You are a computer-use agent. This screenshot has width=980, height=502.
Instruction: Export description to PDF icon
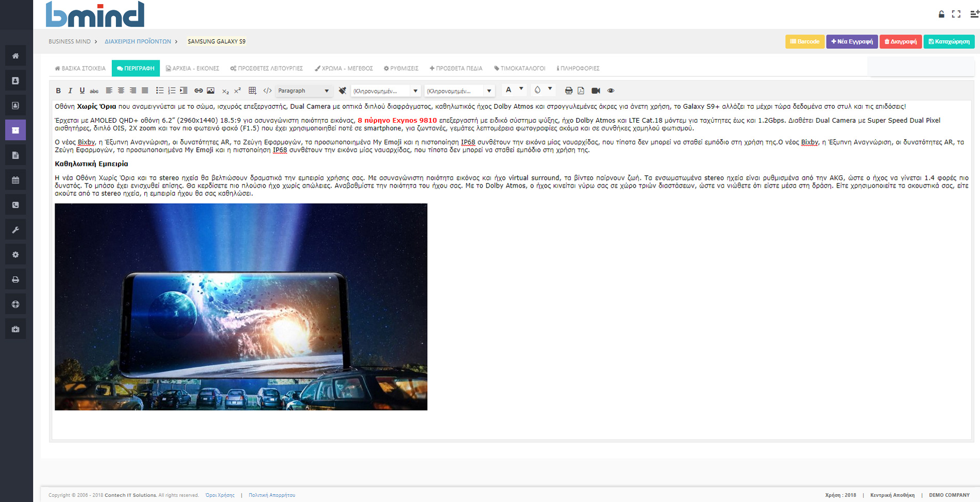tap(581, 91)
